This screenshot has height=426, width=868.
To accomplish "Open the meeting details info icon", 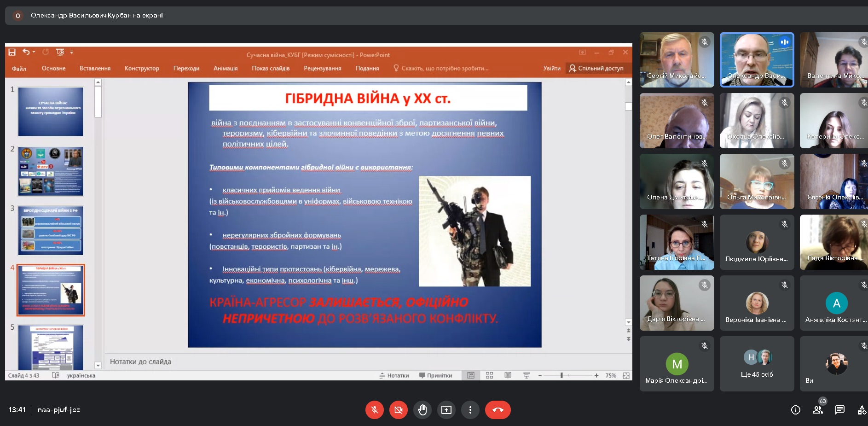I will [795, 410].
